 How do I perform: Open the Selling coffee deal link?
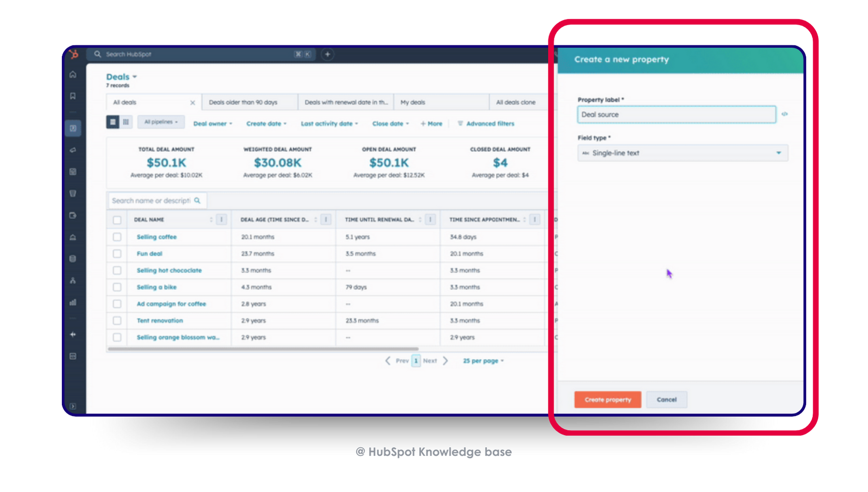tap(156, 237)
